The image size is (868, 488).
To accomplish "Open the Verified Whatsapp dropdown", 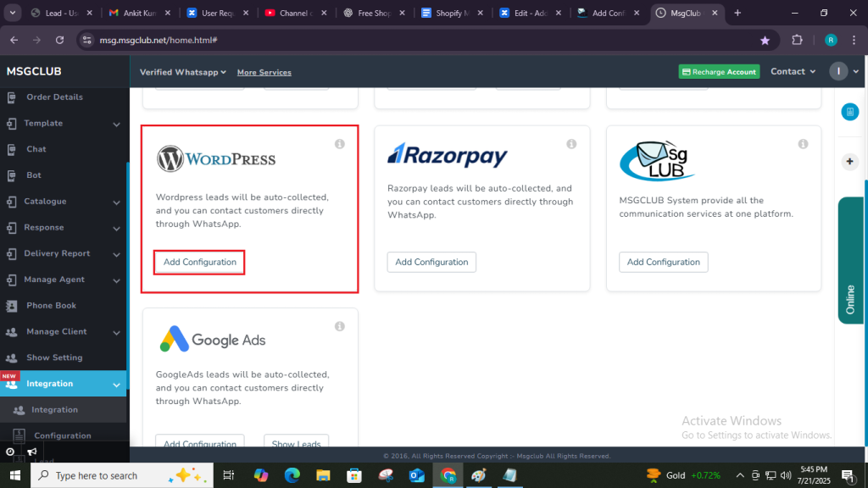I will coord(183,72).
